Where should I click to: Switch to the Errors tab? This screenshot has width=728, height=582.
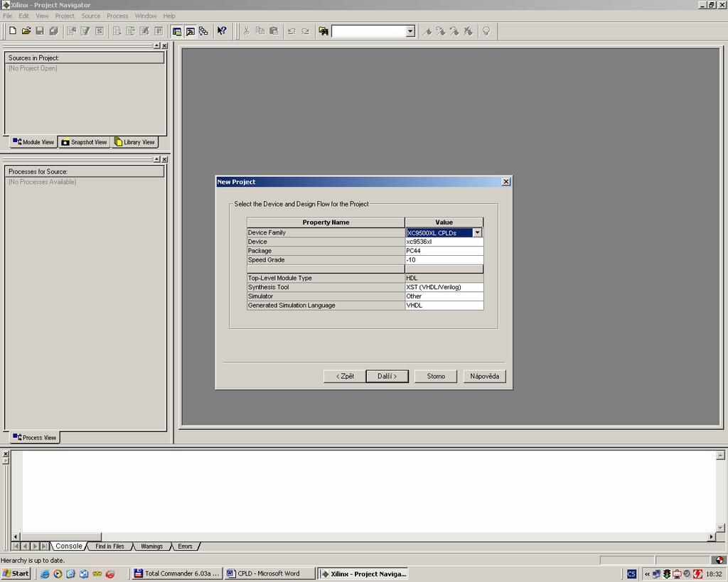pyautogui.click(x=185, y=546)
